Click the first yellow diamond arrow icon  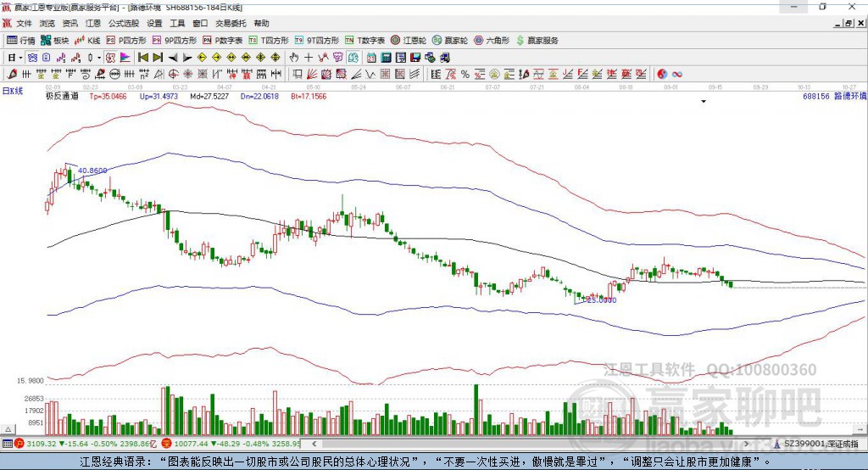[202, 58]
